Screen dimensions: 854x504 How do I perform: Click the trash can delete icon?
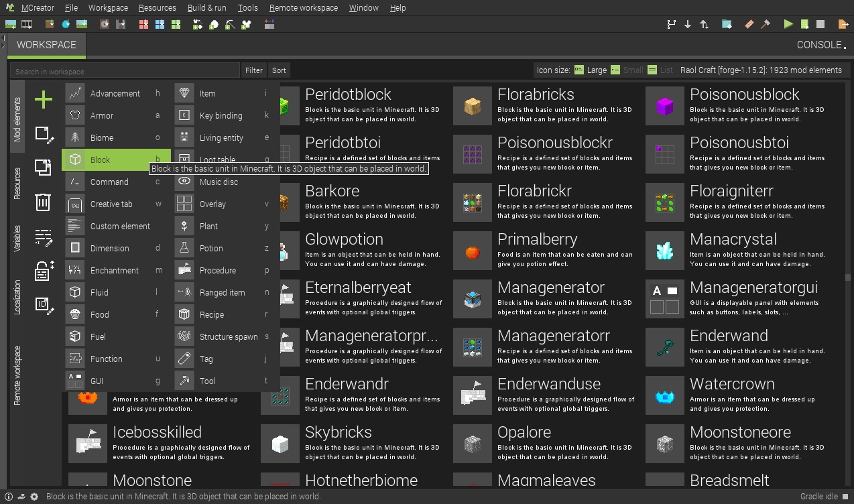[43, 202]
